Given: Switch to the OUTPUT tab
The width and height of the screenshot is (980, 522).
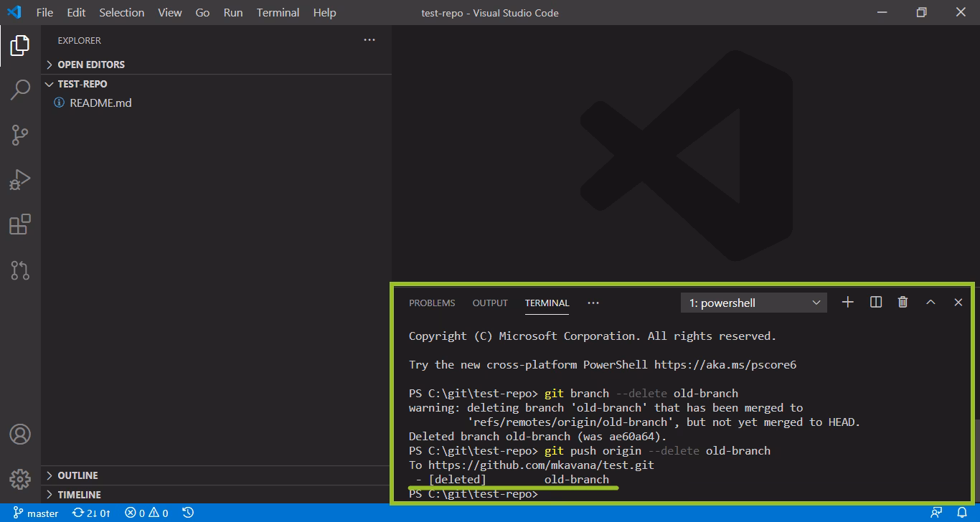Looking at the screenshot, I should 490,303.
